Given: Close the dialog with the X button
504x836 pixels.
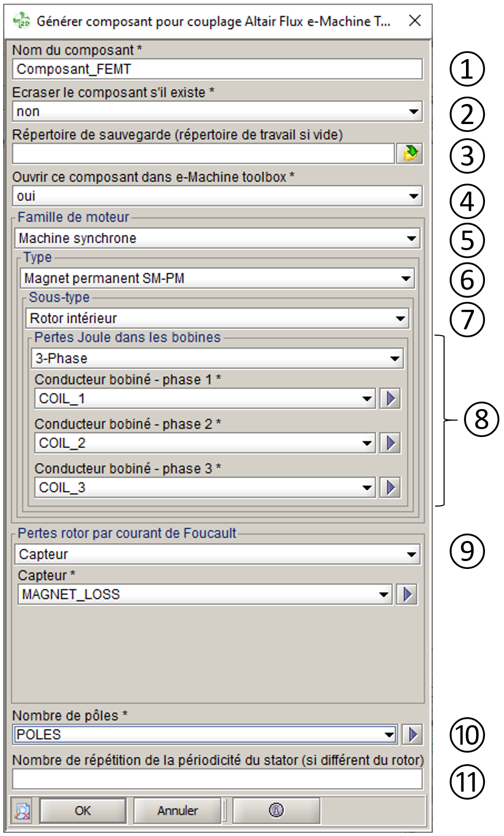Looking at the screenshot, I should tap(415, 21).
